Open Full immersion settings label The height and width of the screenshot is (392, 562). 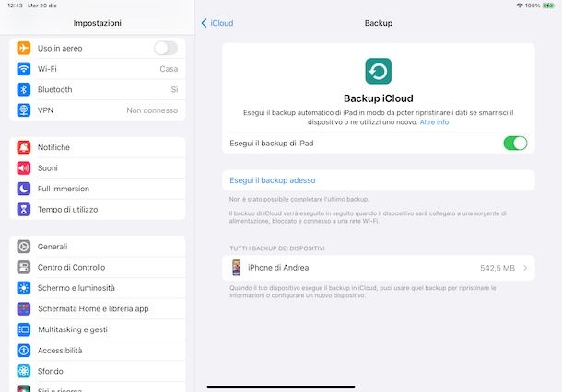click(64, 189)
